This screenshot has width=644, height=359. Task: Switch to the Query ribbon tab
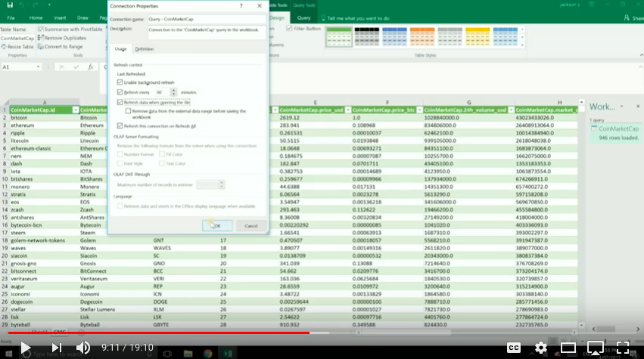pos(304,18)
